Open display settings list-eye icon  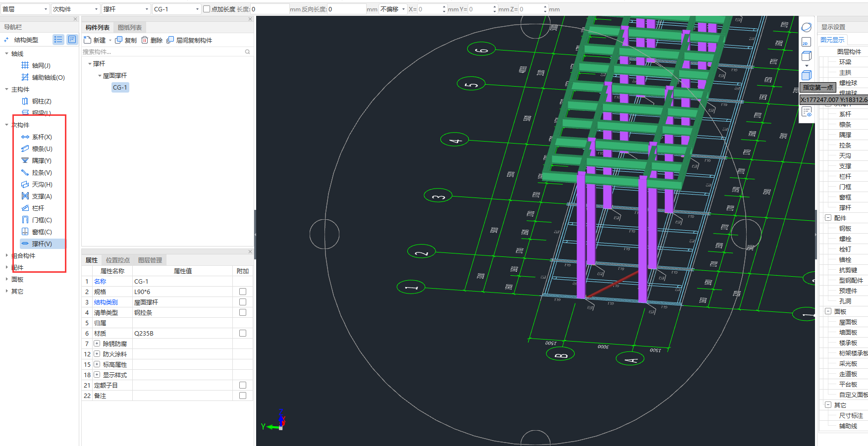point(807,112)
